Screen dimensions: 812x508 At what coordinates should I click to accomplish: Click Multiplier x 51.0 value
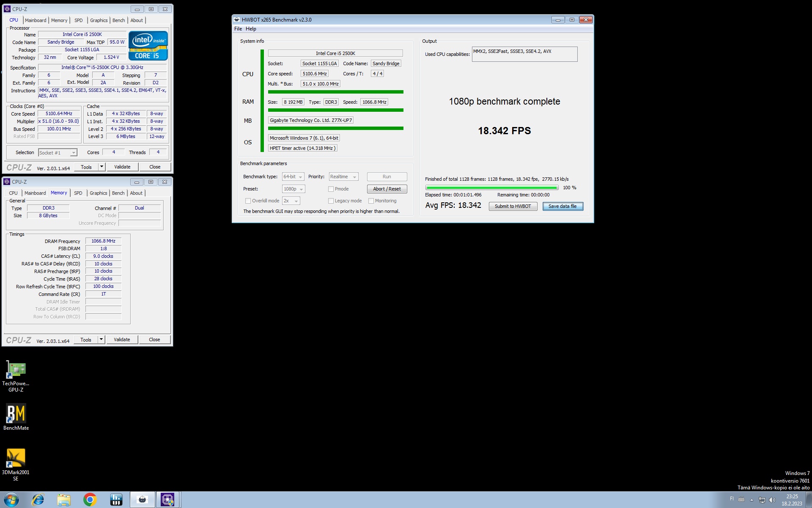59,121
